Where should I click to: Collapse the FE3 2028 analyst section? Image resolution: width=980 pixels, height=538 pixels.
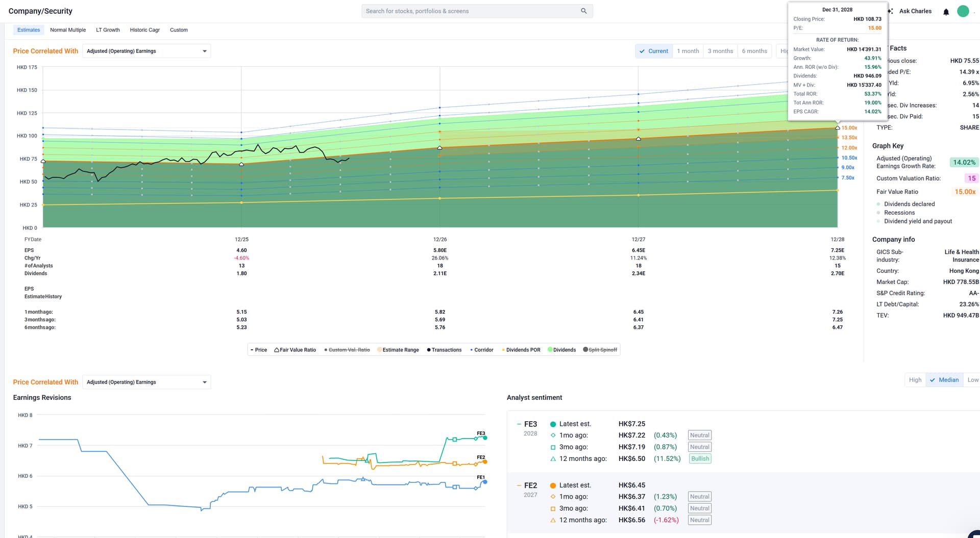click(x=519, y=424)
